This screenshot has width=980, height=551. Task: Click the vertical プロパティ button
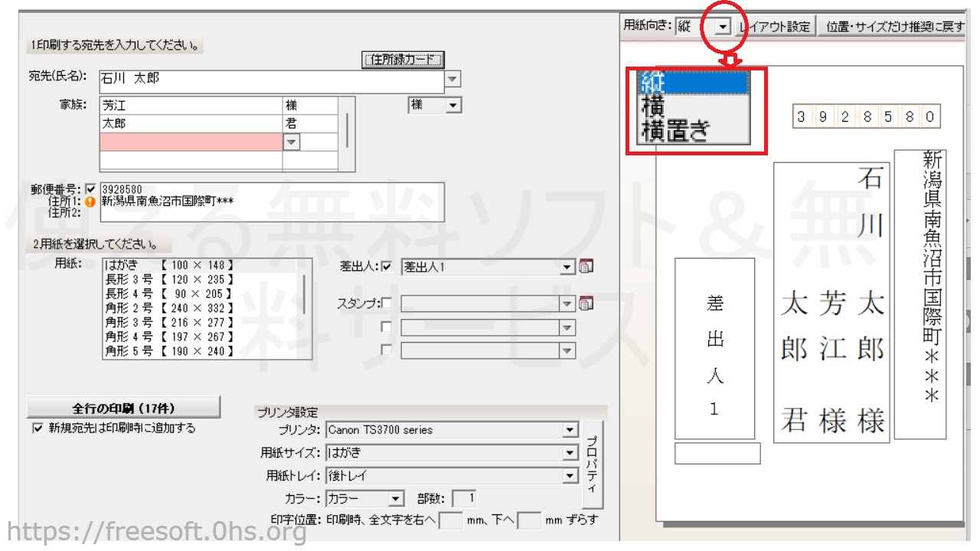click(592, 465)
